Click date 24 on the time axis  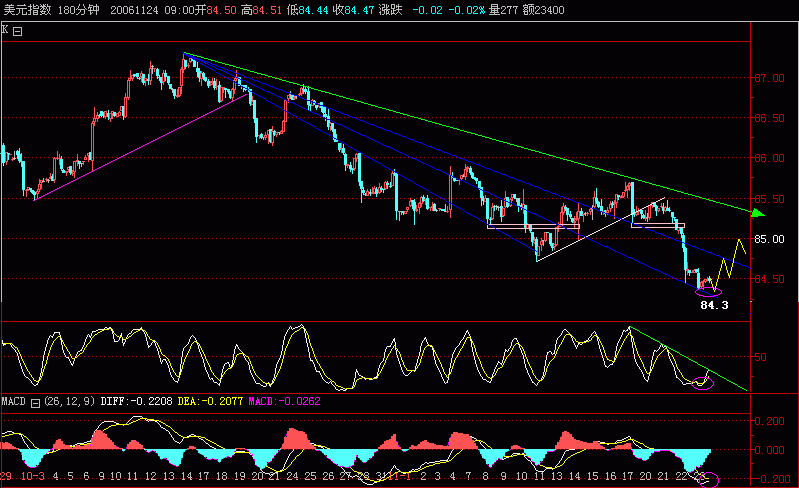click(292, 476)
